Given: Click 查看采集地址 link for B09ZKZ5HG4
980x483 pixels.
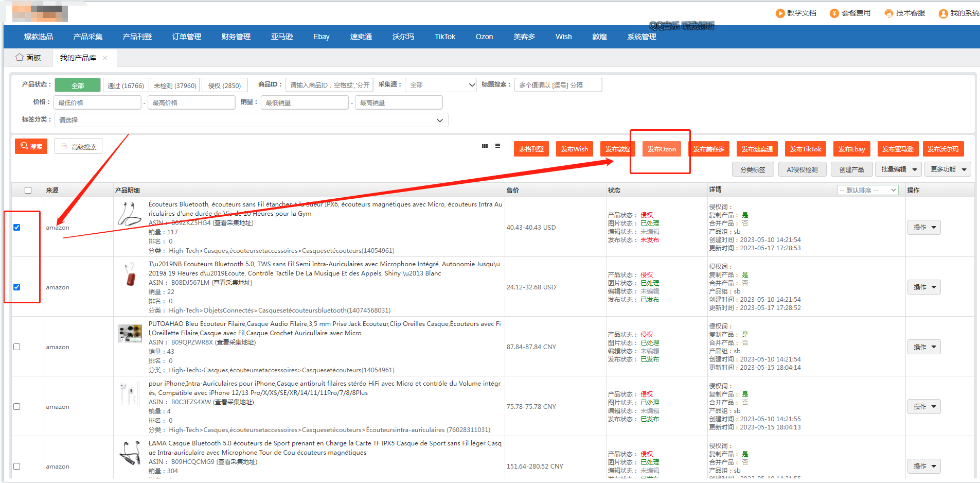Looking at the screenshot, I should (233, 223).
